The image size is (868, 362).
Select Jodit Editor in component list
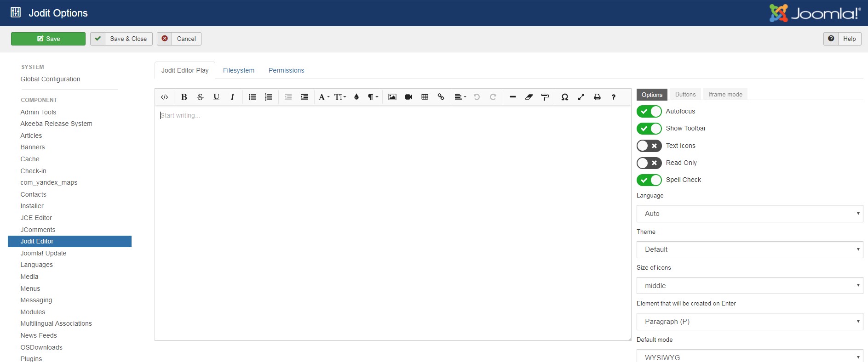[x=69, y=241]
